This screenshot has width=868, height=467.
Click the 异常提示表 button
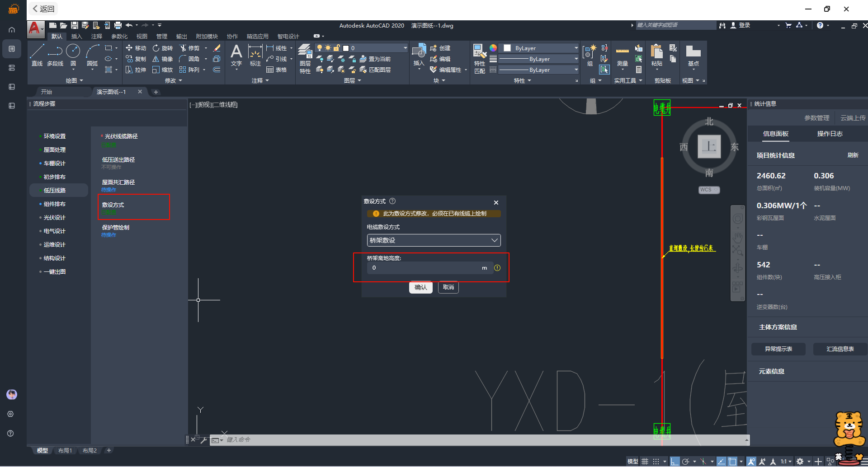point(778,349)
